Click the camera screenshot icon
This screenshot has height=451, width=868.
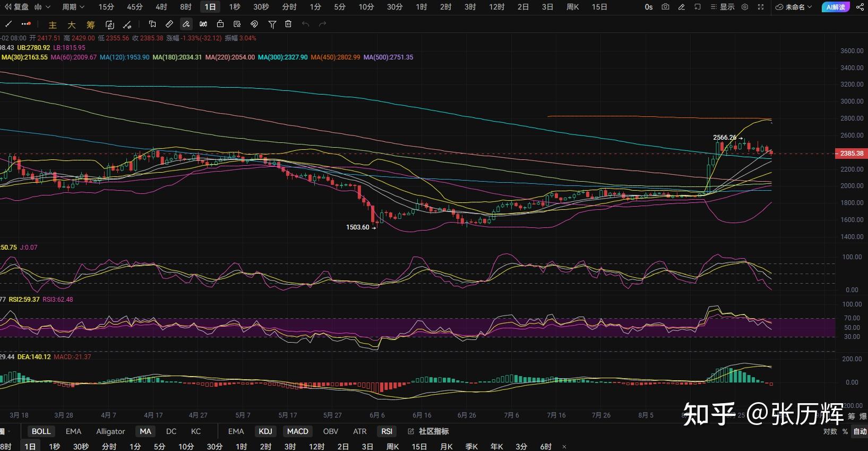(665, 7)
